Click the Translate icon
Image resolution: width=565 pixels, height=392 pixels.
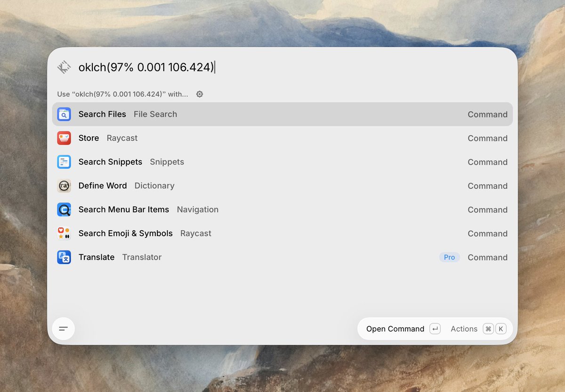click(64, 257)
